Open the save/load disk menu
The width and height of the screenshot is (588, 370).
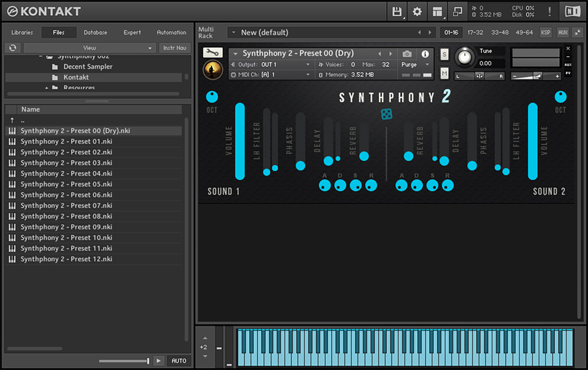pos(397,12)
